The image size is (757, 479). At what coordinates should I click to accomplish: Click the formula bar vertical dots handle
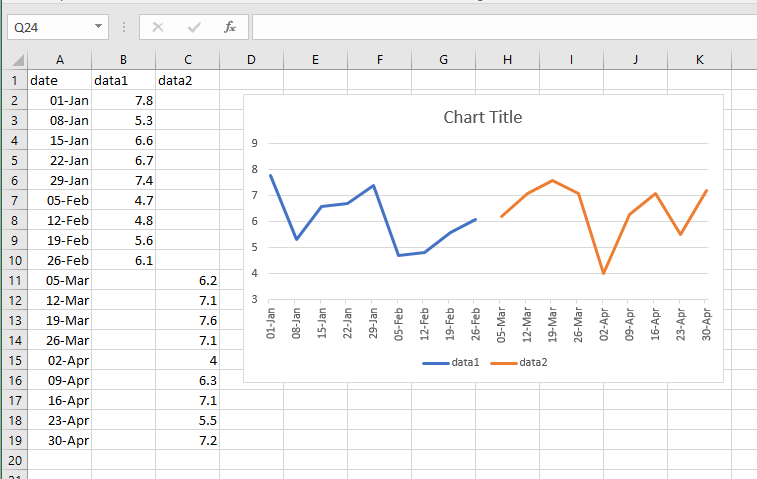click(x=124, y=27)
